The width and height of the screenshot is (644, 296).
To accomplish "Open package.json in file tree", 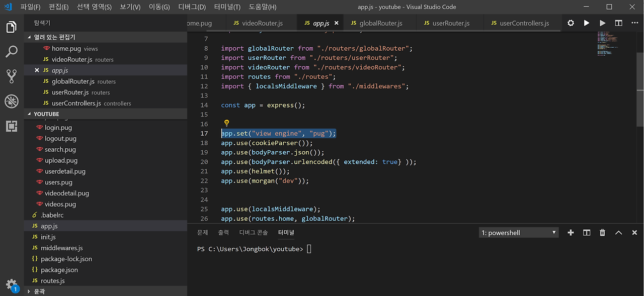I will [106, 270].
